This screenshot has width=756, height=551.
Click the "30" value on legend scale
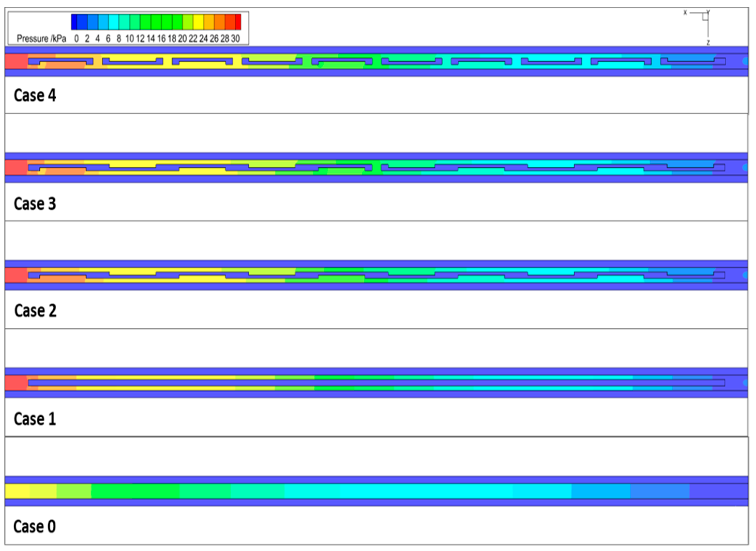[236, 39]
